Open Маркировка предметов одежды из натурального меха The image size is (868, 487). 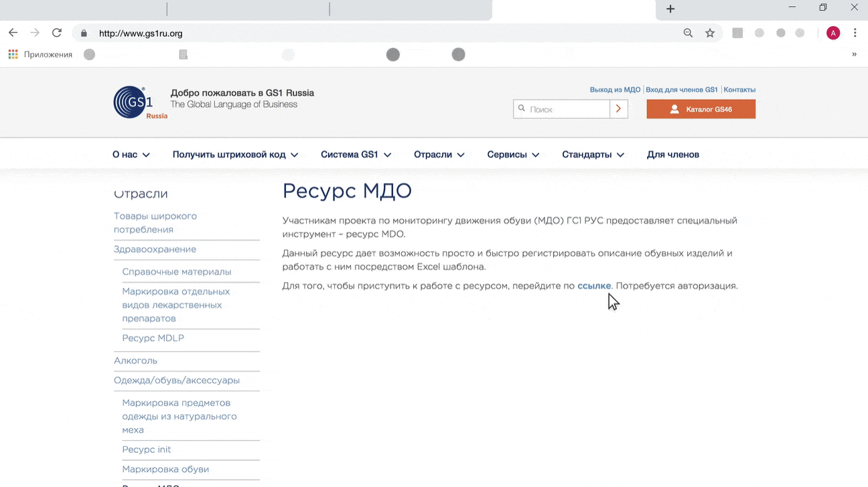pyautogui.click(x=179, y=416)
